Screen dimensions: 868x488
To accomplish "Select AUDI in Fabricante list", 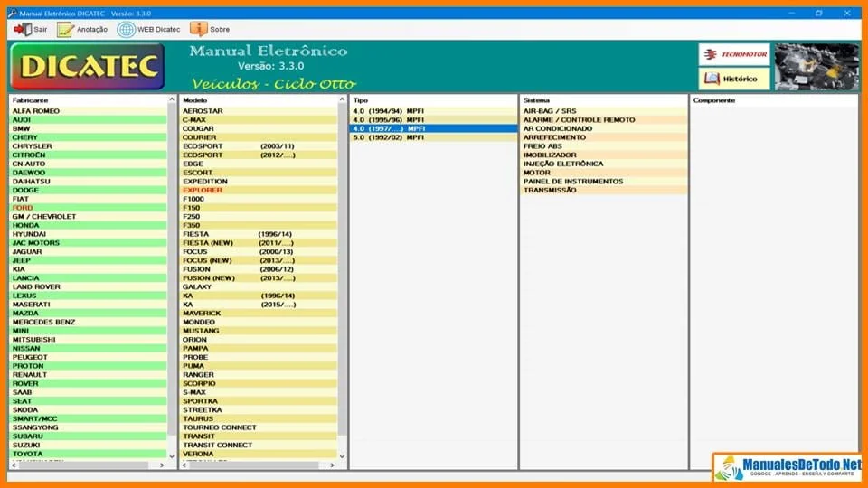I will 89,120.
